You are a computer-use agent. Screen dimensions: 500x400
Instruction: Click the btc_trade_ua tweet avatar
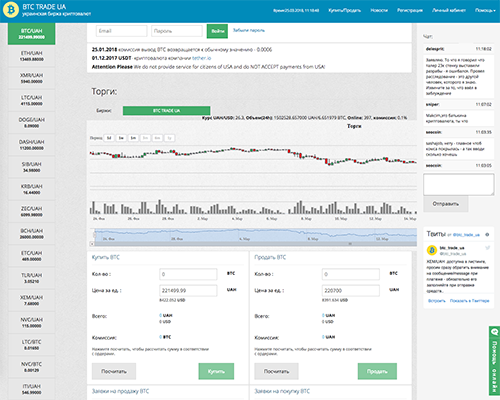click(432, 250)
